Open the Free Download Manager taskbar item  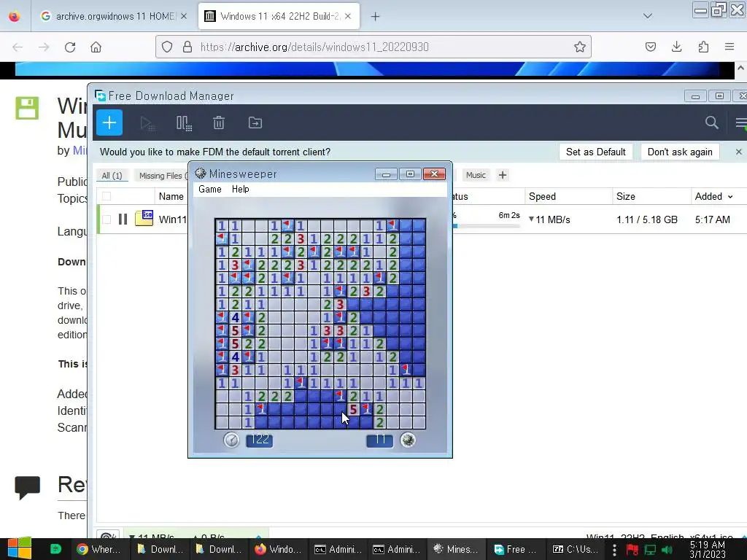click(x=516, y=549)
